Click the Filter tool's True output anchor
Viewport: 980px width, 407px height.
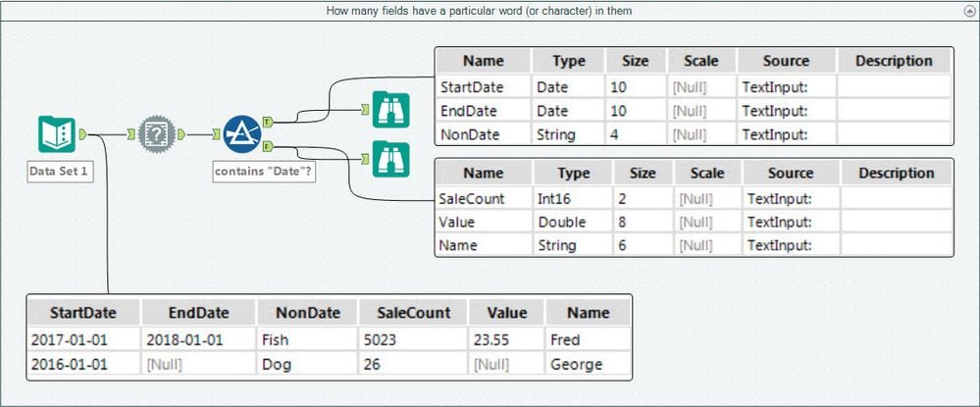click(x=268, y=122)
